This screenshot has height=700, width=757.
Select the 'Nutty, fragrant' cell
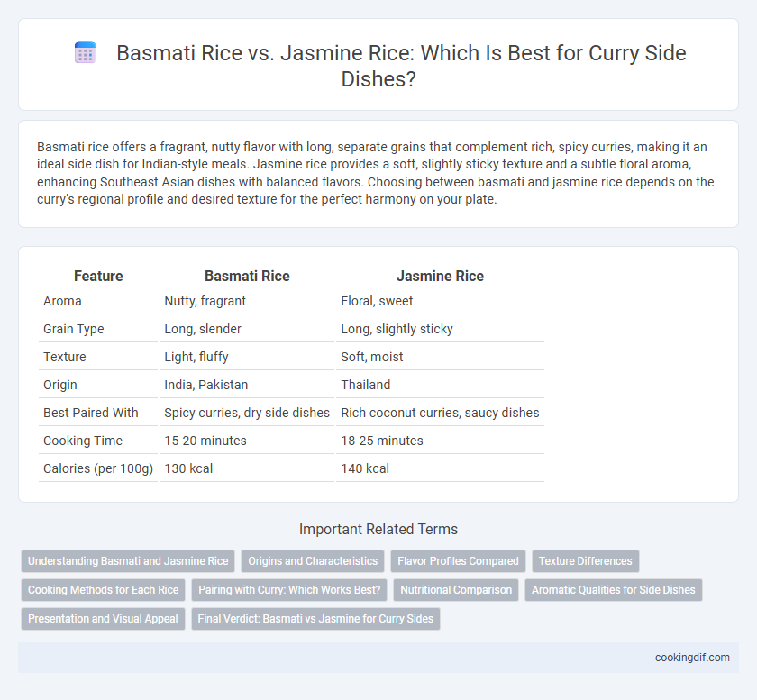click(x=247, y=301)
